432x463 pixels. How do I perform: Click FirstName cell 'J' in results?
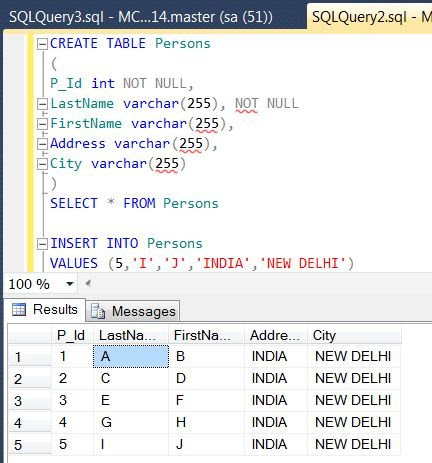(x=207, y=444)
